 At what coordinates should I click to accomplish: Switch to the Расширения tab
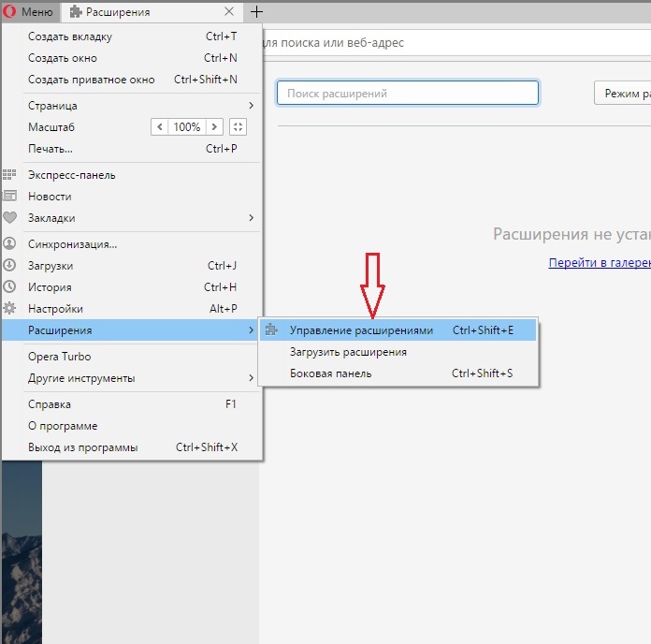click(x=152, y=12)
